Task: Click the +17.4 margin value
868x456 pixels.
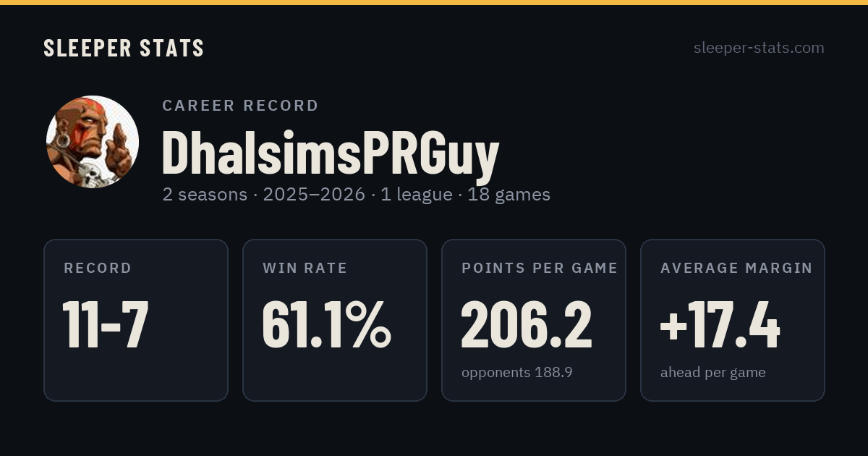Action: pos(720,325)
